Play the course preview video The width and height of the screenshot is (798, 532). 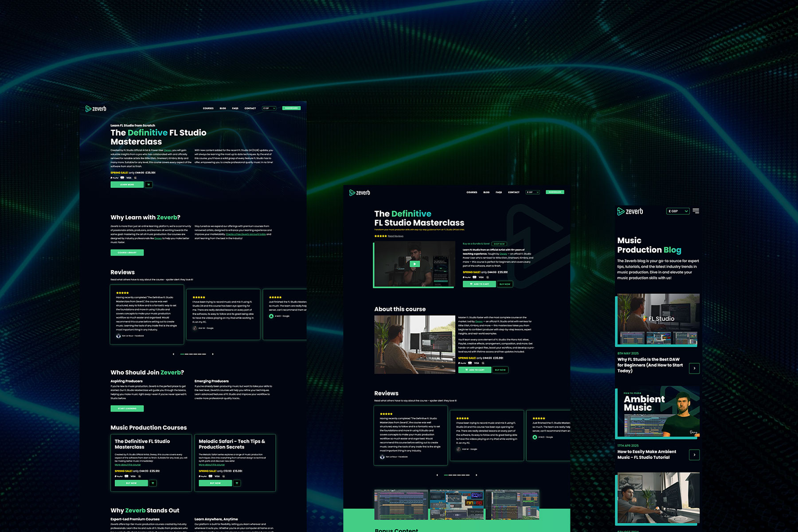(x=415, y=264)
